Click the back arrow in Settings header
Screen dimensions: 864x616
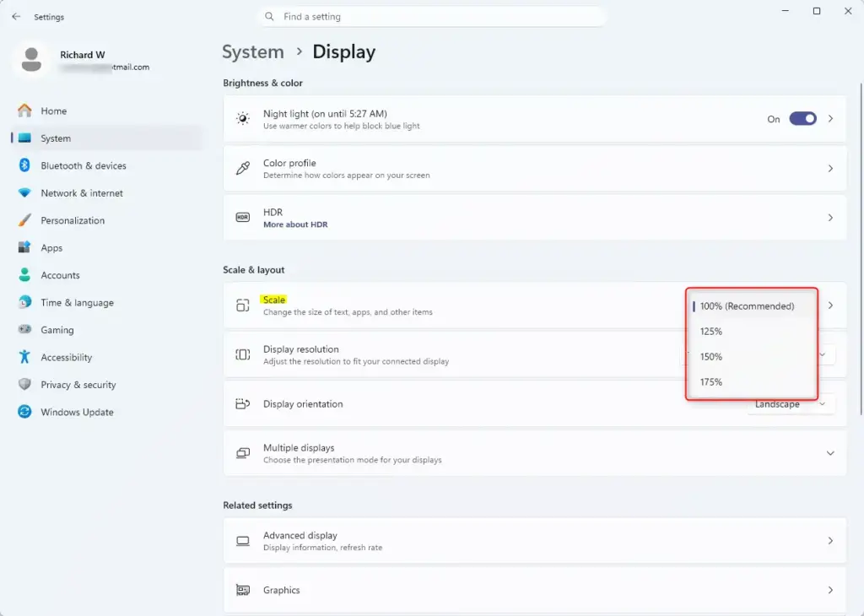pyautogui.click(x=16, y=17)
